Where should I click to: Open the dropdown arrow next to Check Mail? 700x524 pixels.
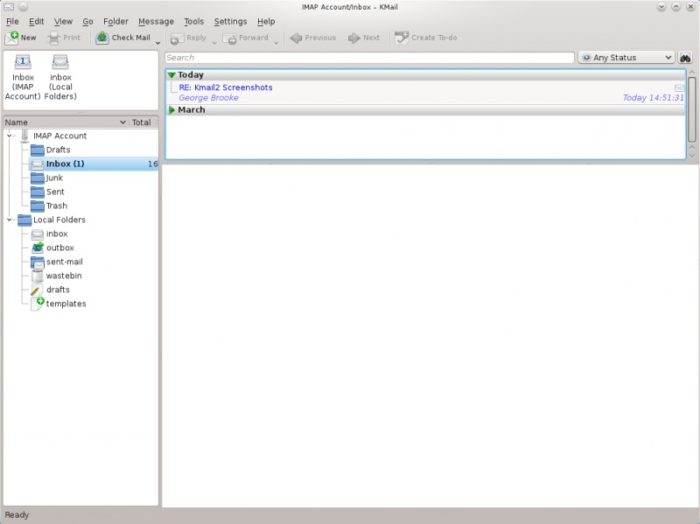tap(158, 42)
